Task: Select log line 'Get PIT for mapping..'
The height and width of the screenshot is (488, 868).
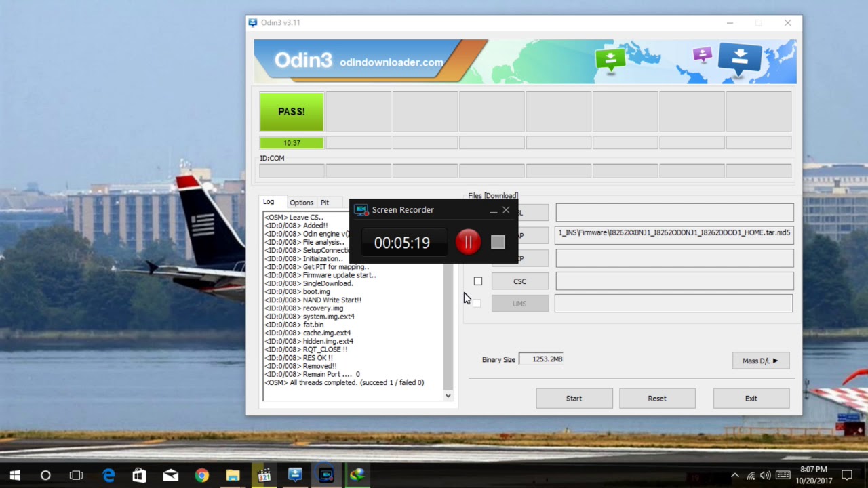Action: (x=317, y=267)
